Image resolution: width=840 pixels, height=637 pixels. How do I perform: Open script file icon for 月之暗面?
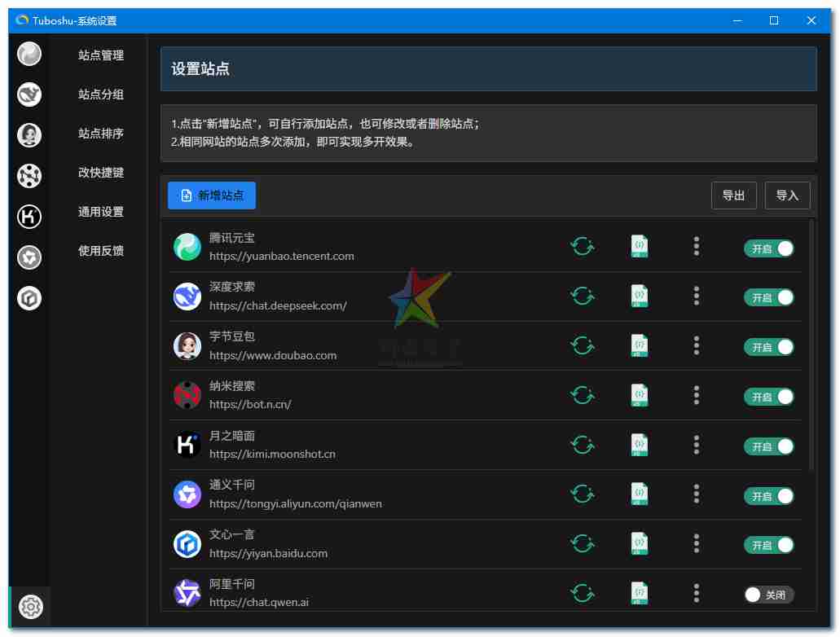(x=640, y=445)
